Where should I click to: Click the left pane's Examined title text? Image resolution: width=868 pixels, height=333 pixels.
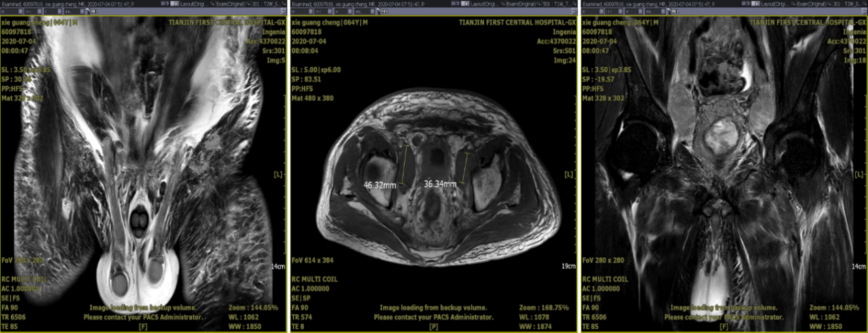coord(67,3)
